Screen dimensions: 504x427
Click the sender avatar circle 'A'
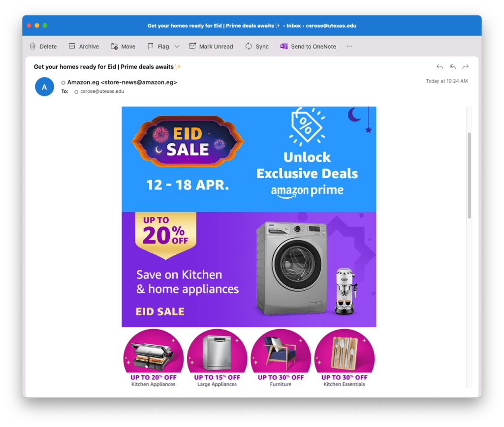[44, 87]
